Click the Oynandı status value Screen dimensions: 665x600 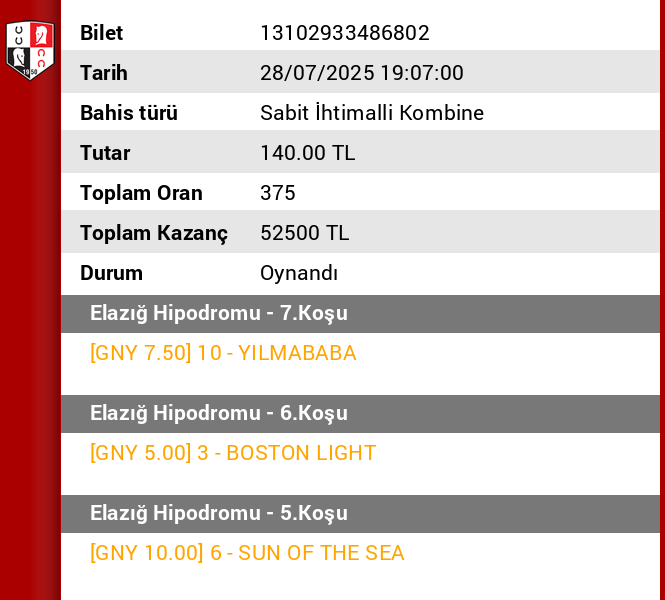click(x=299, y=273)
